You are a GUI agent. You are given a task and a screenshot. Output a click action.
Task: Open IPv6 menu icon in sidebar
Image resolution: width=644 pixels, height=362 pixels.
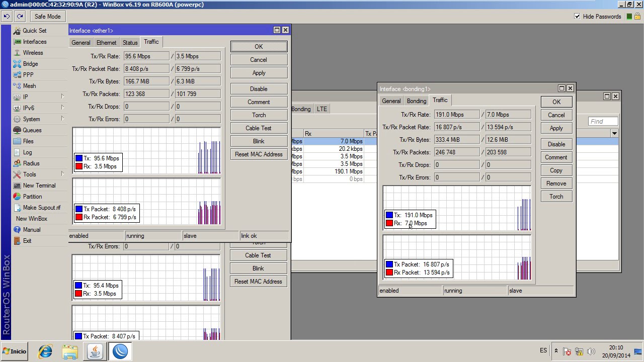click(x=17, y=108)
